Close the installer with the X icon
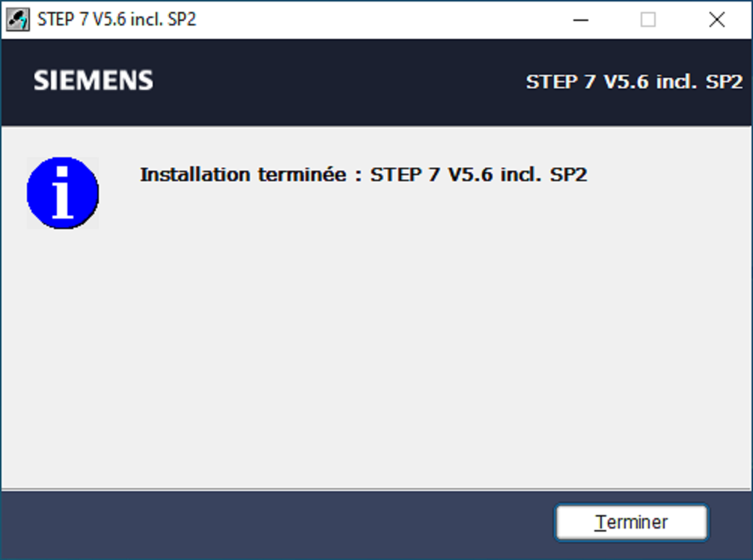 [x=716, y=19]
